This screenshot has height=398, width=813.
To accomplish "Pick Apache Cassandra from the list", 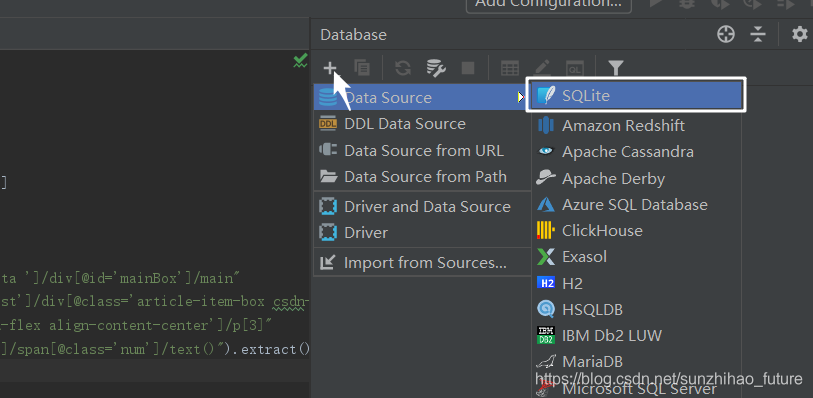I will 636,152.
